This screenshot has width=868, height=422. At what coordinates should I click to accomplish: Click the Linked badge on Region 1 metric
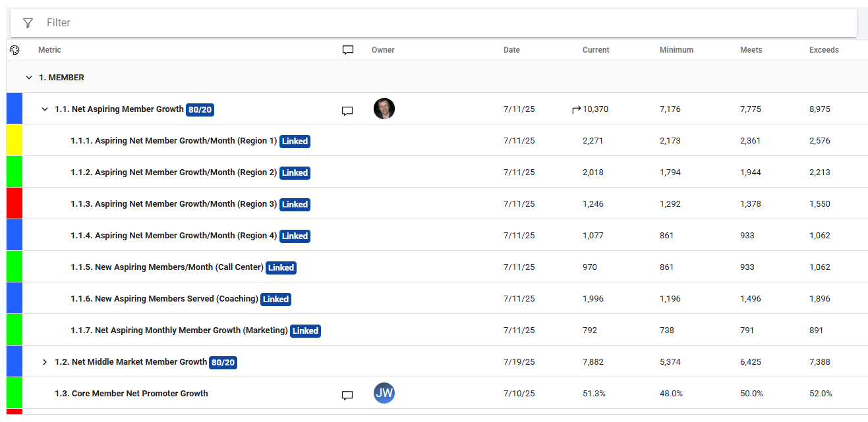295,141
